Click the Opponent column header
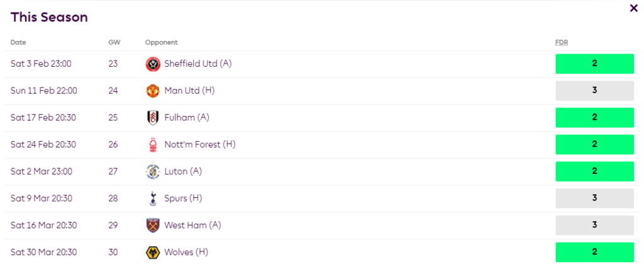Screen dimensions: 644x264 click(161, 43)
